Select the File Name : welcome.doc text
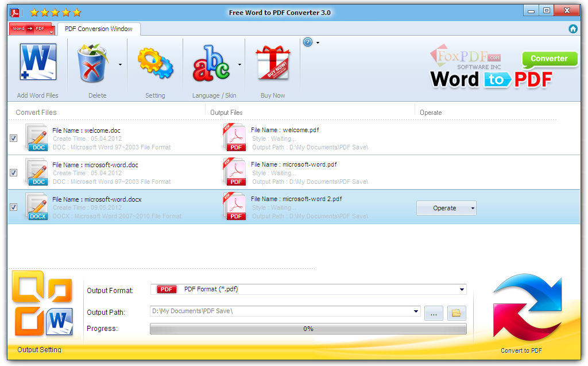 [86, 130]
